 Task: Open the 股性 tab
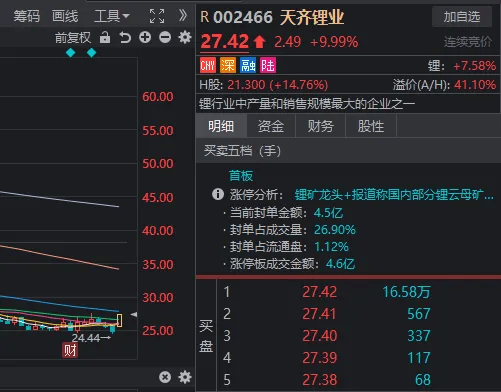pos(371,126)
